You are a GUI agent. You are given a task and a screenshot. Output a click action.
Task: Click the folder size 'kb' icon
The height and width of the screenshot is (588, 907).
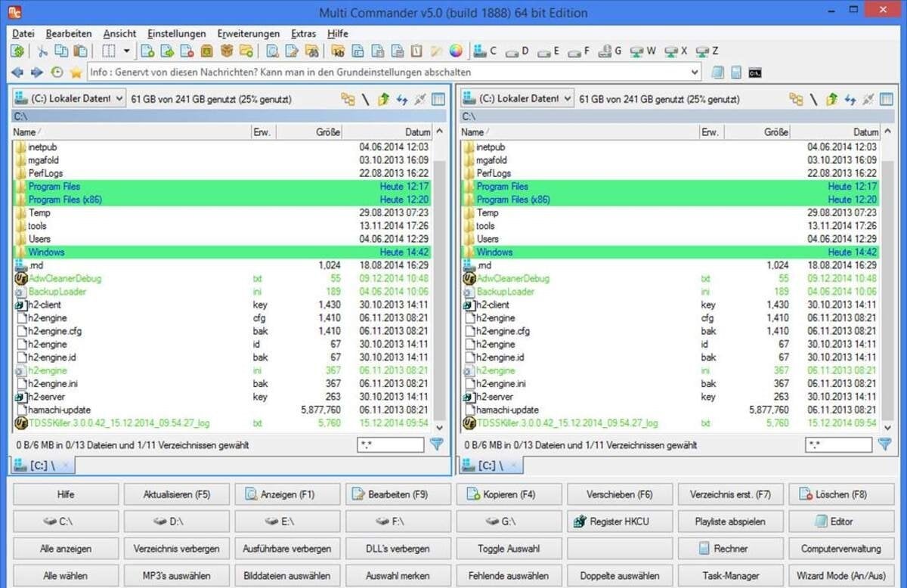(x=338, y=51)
